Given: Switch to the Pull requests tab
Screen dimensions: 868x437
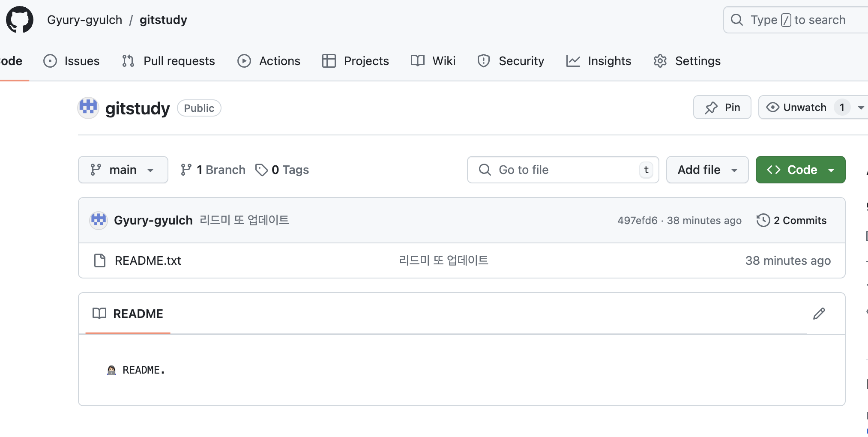Looking at the screenshot, I should tap(168, 61).
